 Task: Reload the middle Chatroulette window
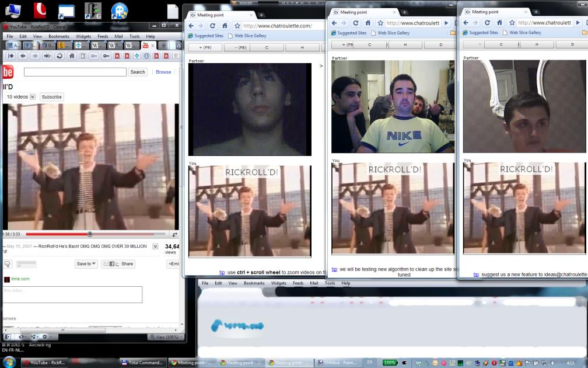(x=355, y=23)
